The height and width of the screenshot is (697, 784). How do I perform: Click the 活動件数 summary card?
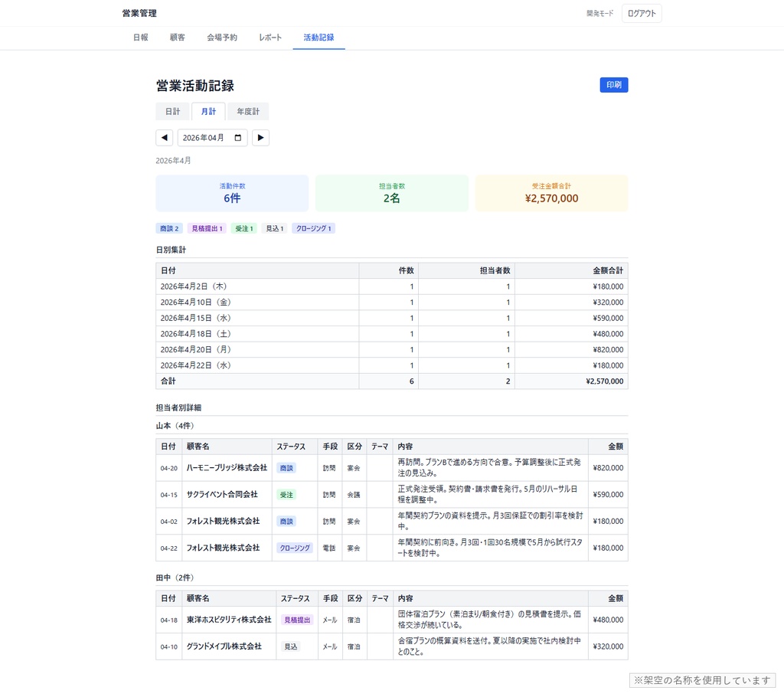[232, 193]
